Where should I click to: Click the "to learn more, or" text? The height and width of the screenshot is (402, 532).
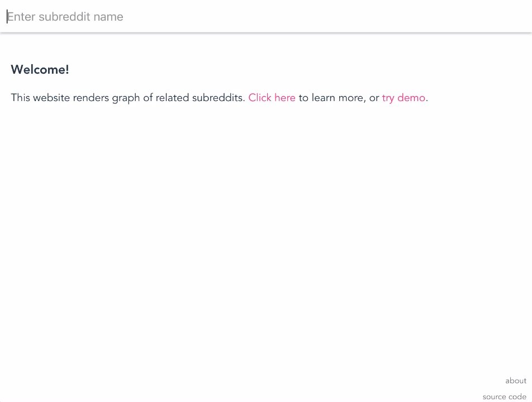tap(339, 98)
